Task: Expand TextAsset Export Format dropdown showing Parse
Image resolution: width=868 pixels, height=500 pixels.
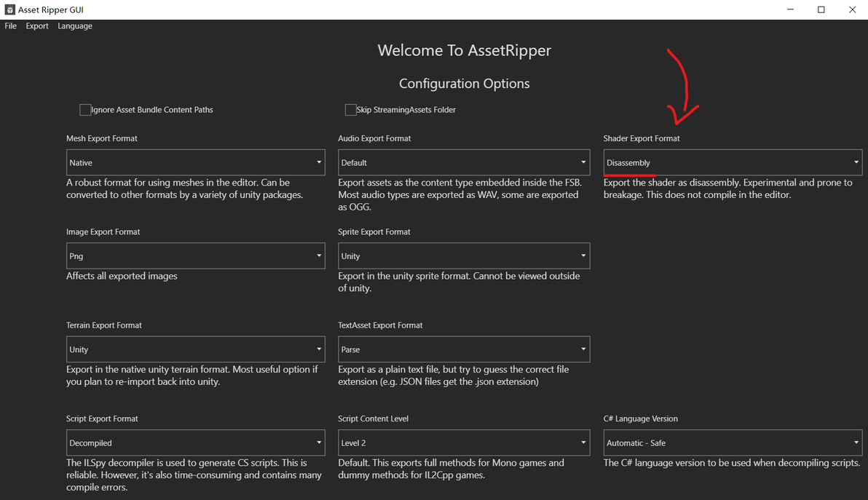Action: pos(464,349)
